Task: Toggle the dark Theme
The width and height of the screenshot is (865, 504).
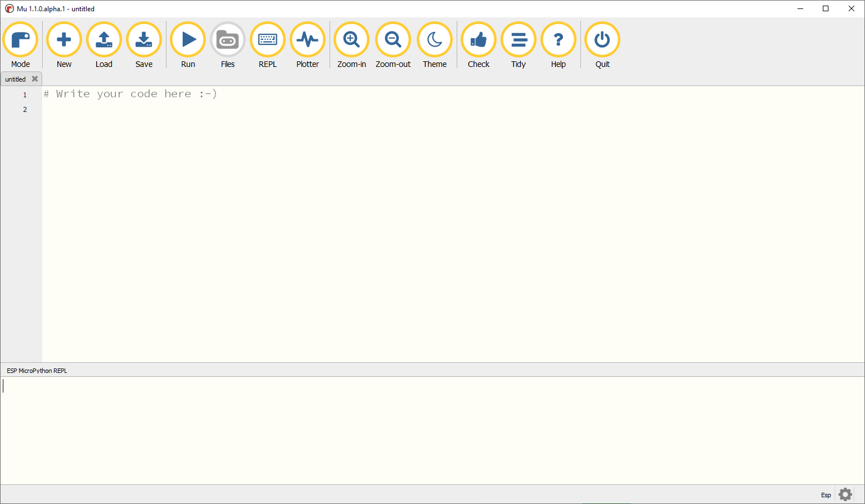Action: click(434, 39)
